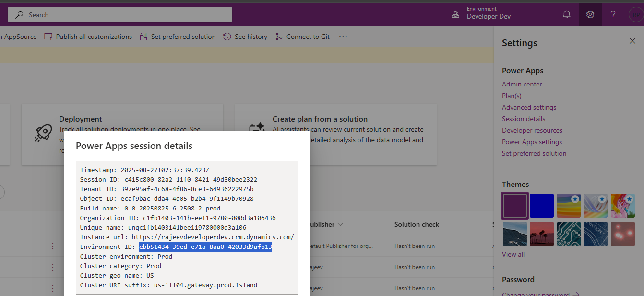This screenshot has height=296, width=644.
Task: Close the Settings panel with X
Action: click(632, 41)
